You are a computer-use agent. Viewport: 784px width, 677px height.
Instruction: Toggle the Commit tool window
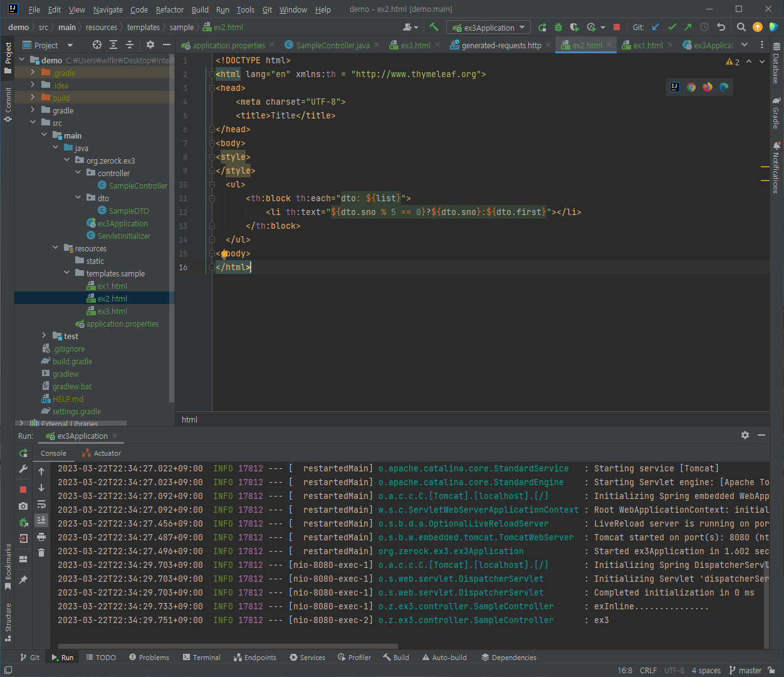click(8, 105)
